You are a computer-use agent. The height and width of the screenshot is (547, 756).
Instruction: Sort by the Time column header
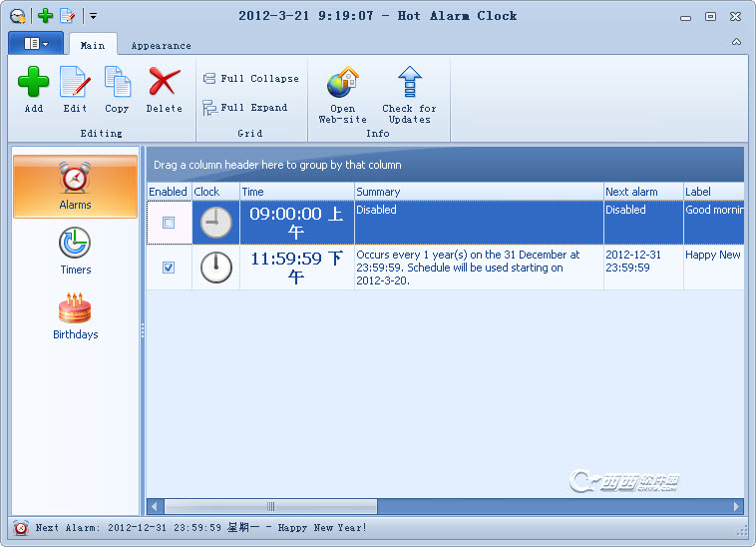(296, 192)
